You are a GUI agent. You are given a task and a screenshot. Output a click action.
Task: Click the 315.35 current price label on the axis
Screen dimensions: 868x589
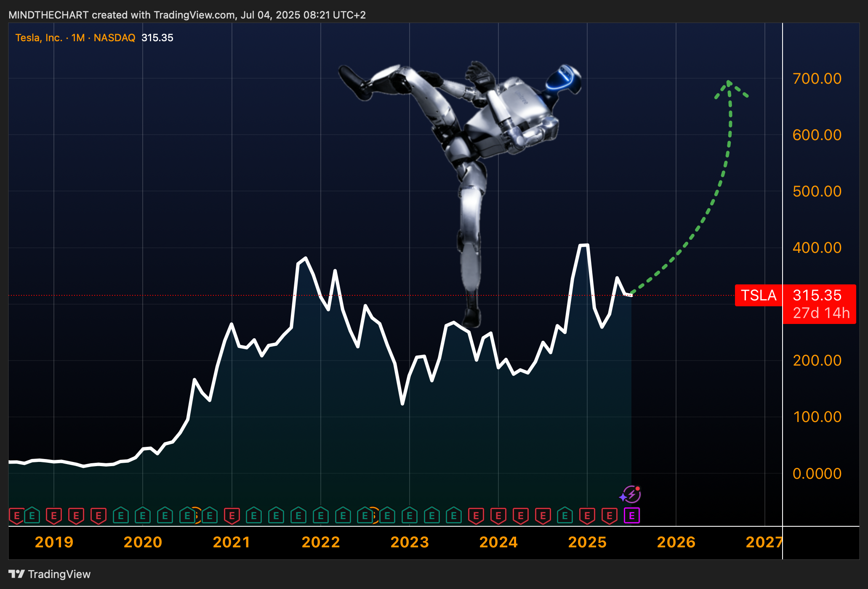817,295
